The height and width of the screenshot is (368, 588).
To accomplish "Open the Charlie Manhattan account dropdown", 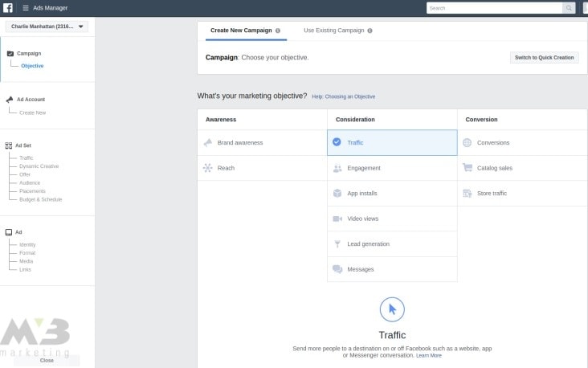I will [x=47, y=27].
